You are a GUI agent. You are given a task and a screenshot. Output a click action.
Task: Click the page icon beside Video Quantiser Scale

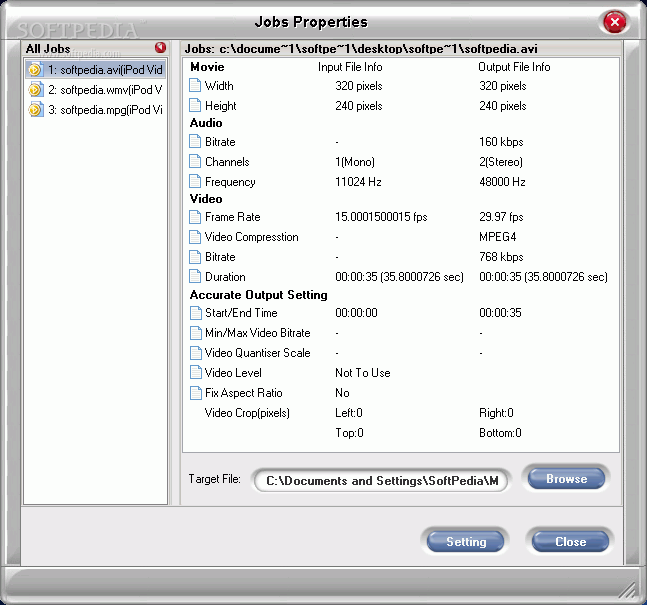pos(195,353)
